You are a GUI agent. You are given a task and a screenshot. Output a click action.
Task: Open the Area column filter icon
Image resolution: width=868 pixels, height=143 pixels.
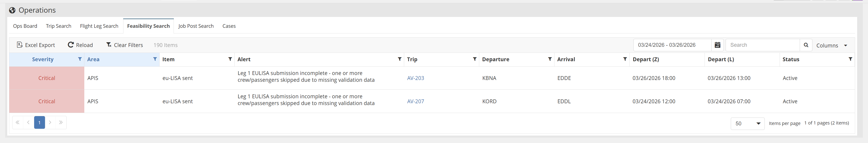pos(155,59)
